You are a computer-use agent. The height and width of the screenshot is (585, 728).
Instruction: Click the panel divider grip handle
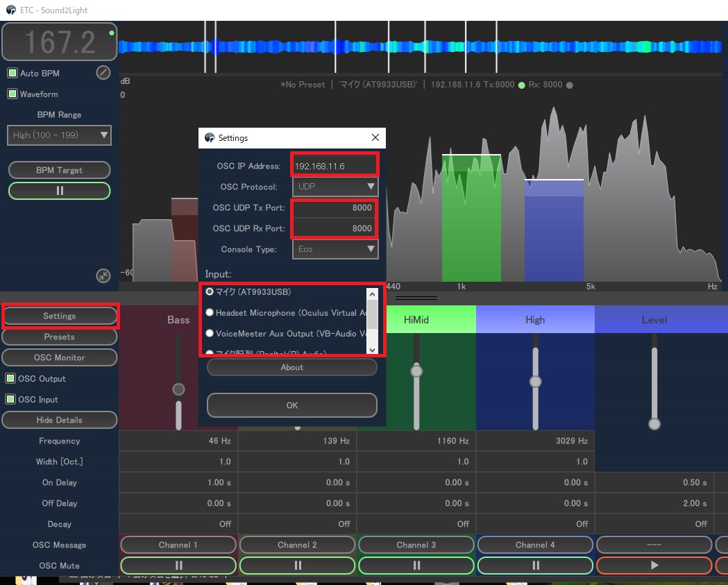click(x=416, y=298)
